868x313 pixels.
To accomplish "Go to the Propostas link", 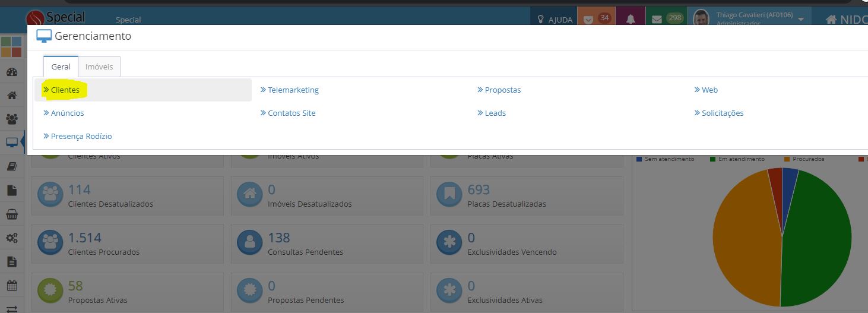I will [x=502, y=90].
